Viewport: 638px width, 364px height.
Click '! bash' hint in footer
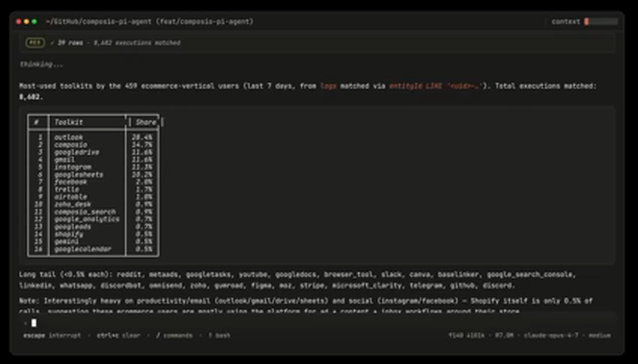219,335
